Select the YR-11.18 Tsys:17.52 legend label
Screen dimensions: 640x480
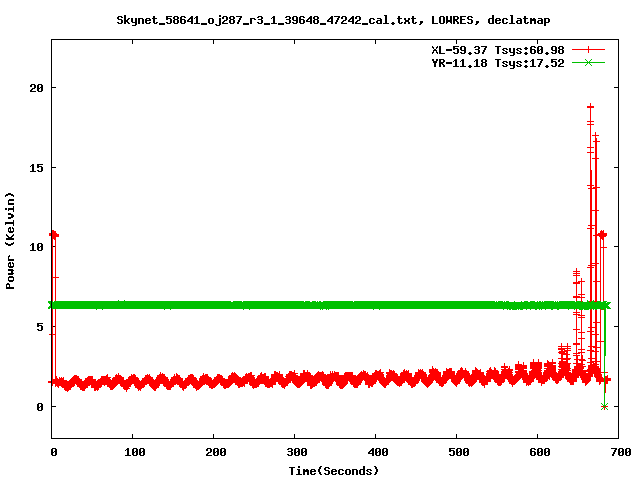pos(498,63)
